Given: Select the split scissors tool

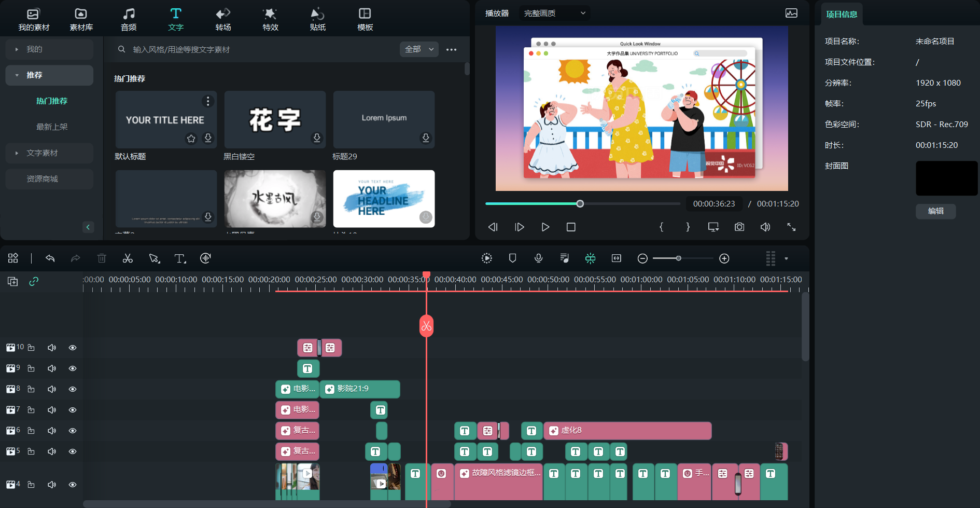Looking at the screenshot, I should [128, 258].
